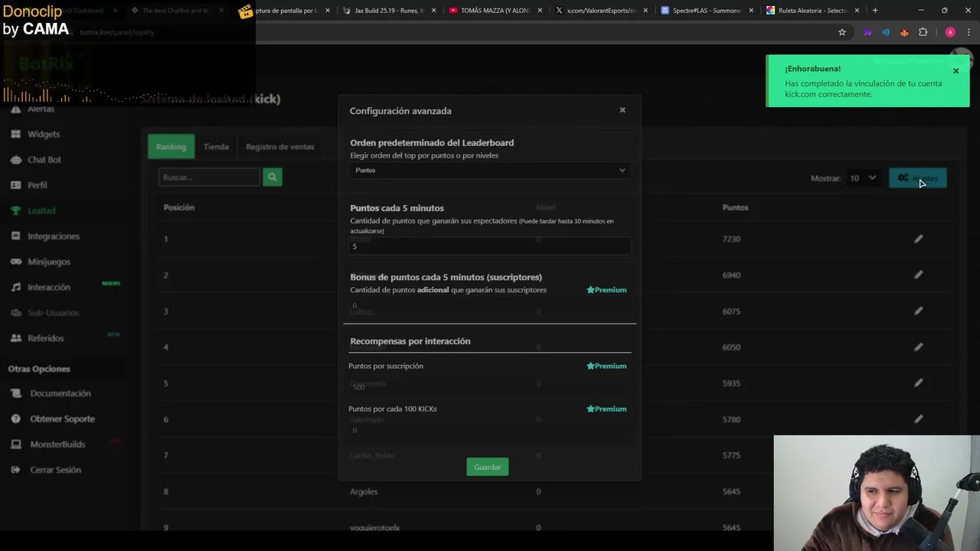Open the Widgets sidebar icon

click(x=15, y=134)
